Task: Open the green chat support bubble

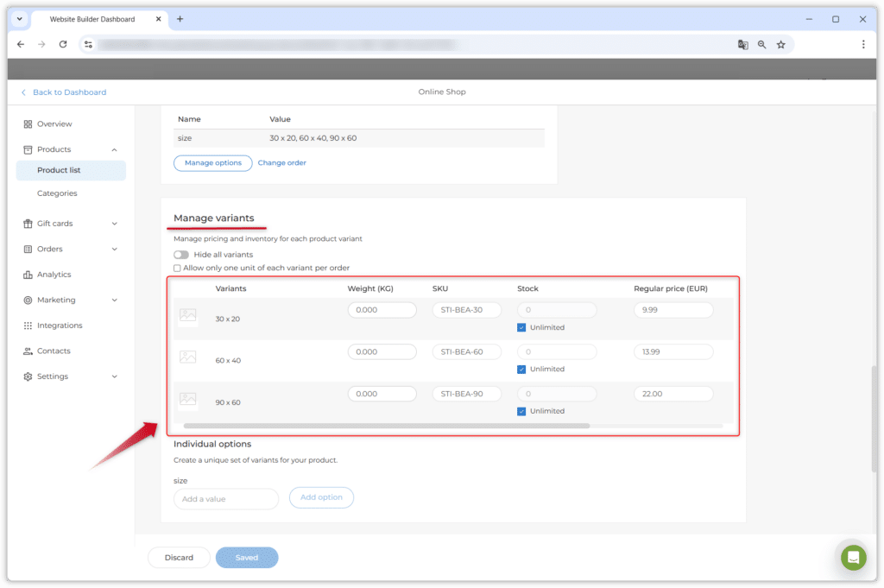Action: click(853, 557)
